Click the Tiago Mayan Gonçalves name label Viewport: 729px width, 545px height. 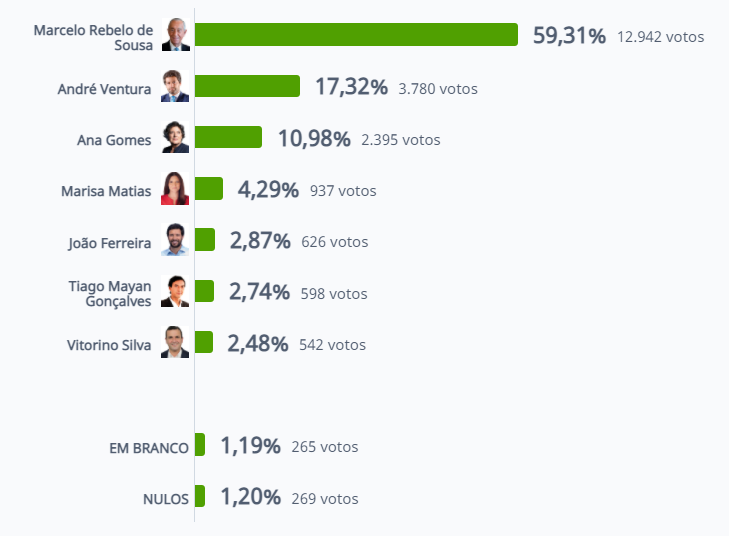[x=110, y=293]
